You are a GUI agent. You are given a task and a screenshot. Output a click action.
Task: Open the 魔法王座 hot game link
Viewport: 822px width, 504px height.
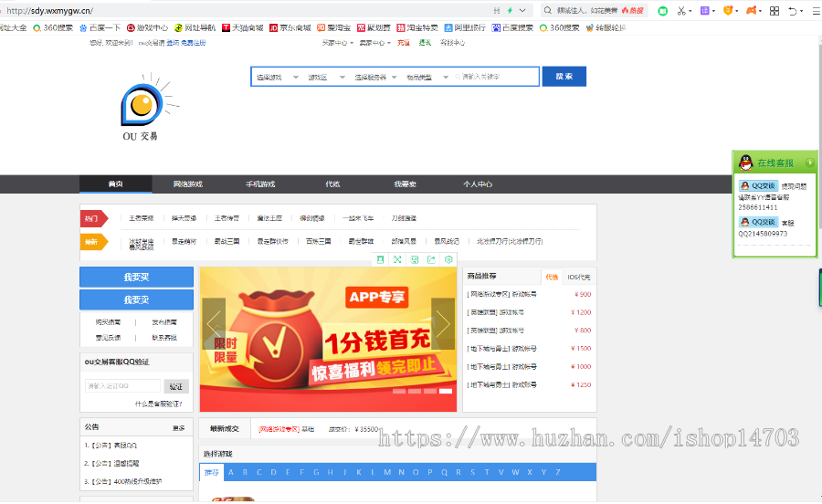pos(269,218)
